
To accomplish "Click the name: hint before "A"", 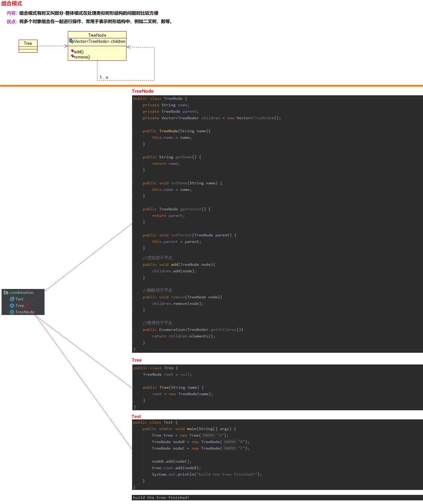I will pos(209,435).
